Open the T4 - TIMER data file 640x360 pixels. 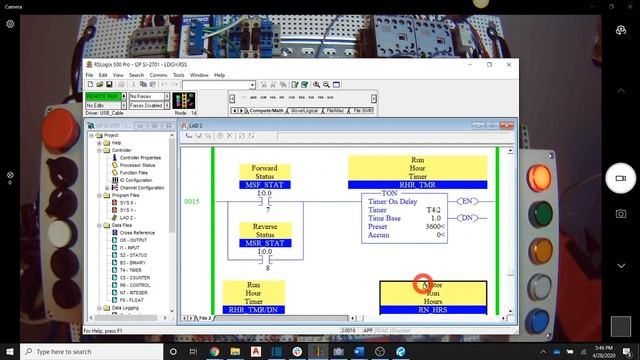pyautogui.click(x=131, y=270)
